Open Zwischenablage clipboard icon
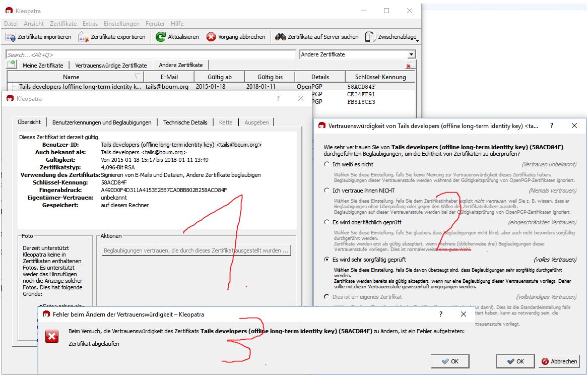Screen dimensions: 588x375 pos(370,37)
